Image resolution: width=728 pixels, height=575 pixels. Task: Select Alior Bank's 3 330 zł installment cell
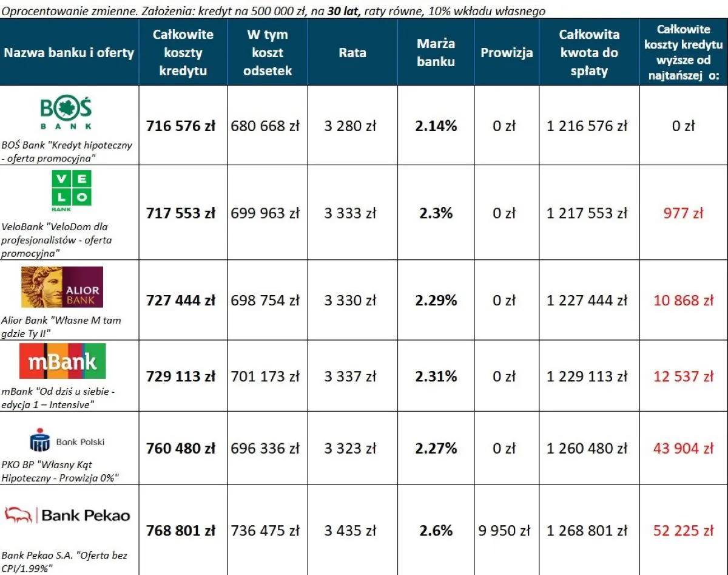(350, 301)
